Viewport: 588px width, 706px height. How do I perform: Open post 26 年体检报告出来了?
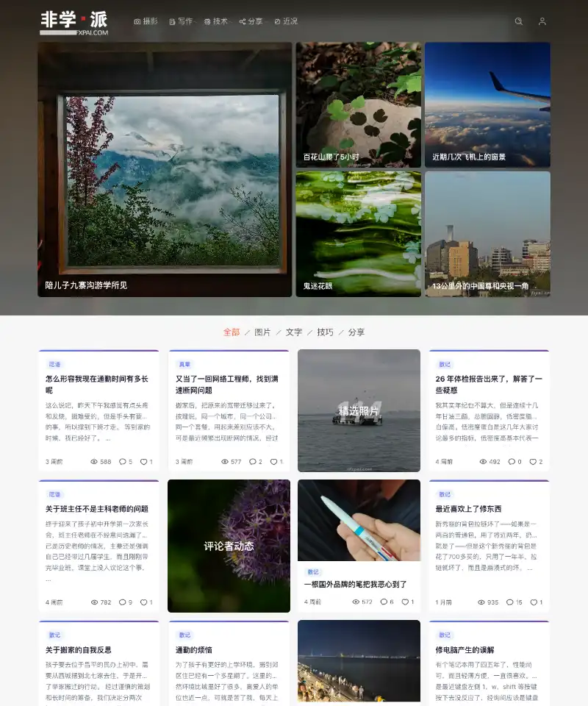pyautogui.click(x=489, y=385)
